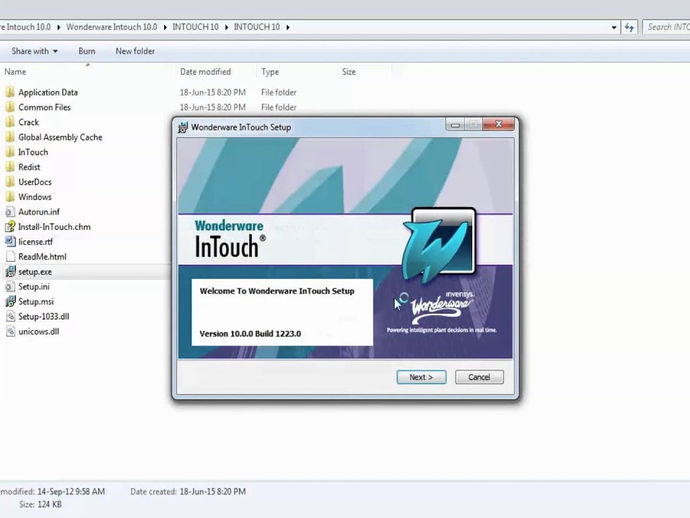Click the Setup-1033.dll file icon
The height and width of the screenshot is (518, 690).
click(10, 316)
